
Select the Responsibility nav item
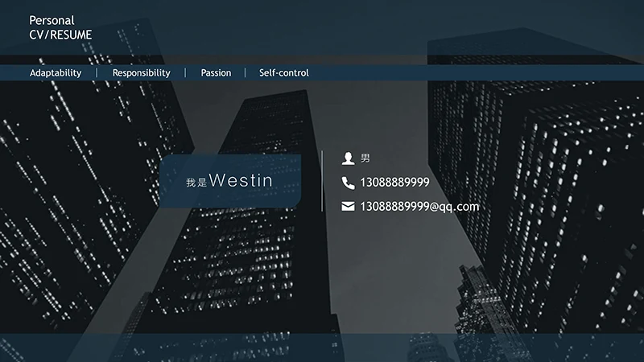click(141, 73)
